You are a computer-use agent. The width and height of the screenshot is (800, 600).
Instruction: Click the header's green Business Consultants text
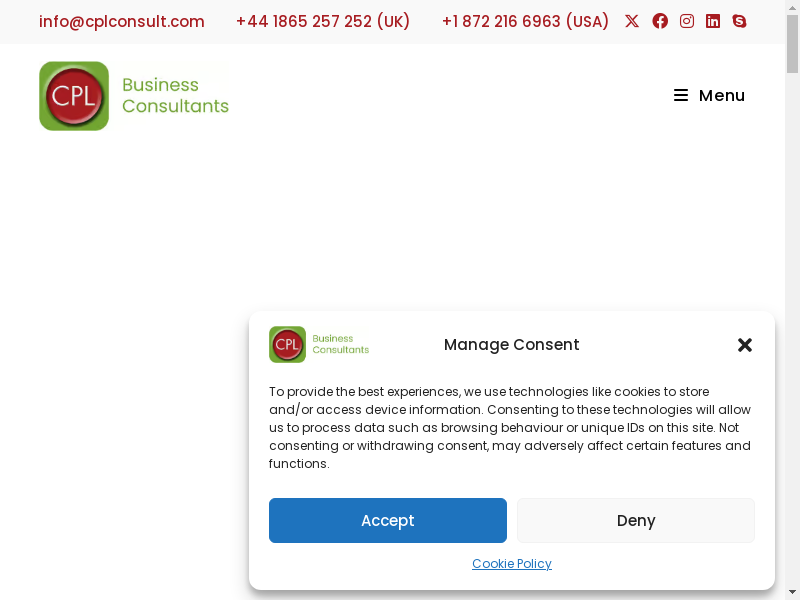(175, 96)
